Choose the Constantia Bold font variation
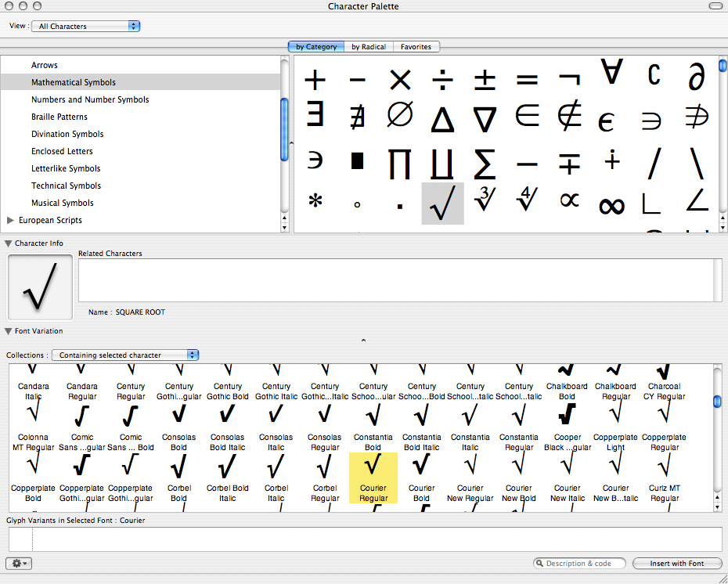Image resolution: width=728 pixels, height=584 pixels. pyautogui.click(x=373, y=427)
